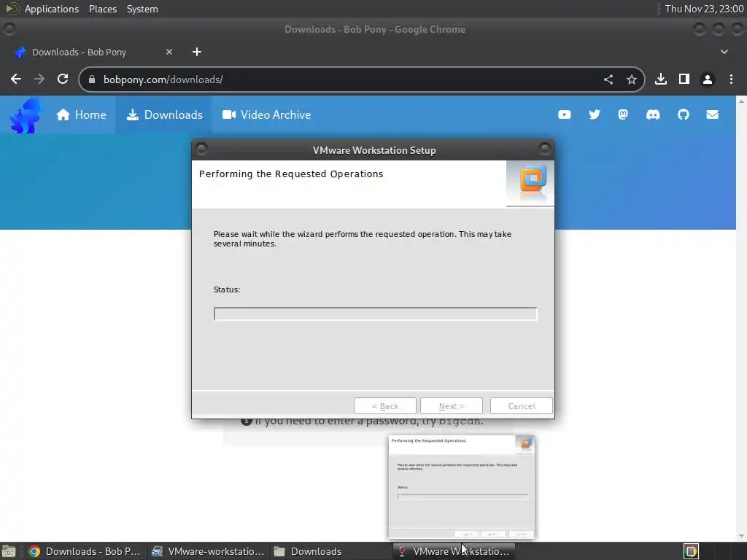Image resolution: width=747 pixels, height=560 pixels.
Task: Switch to VMware-workstatio... taskbar item
Action: click(x=208, y=551)
